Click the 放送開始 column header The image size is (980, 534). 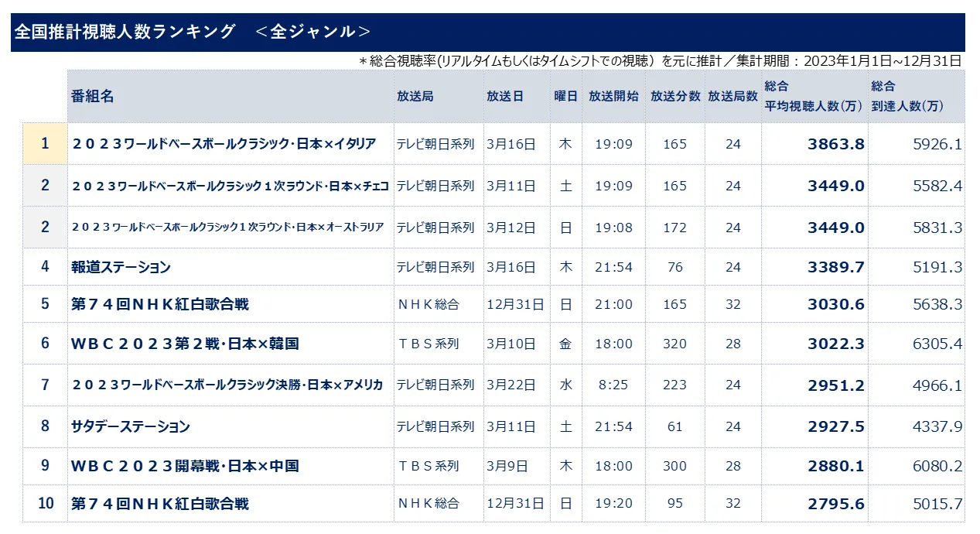[613, 97]
